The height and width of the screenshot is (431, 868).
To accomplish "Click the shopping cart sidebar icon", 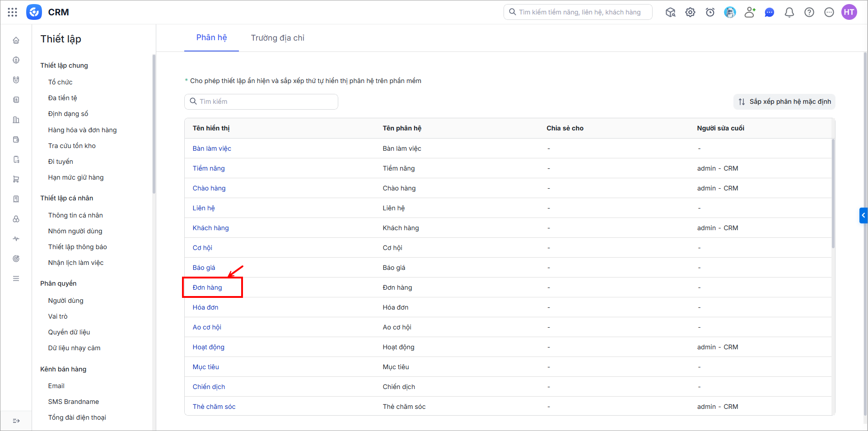I will coord(16,179).
